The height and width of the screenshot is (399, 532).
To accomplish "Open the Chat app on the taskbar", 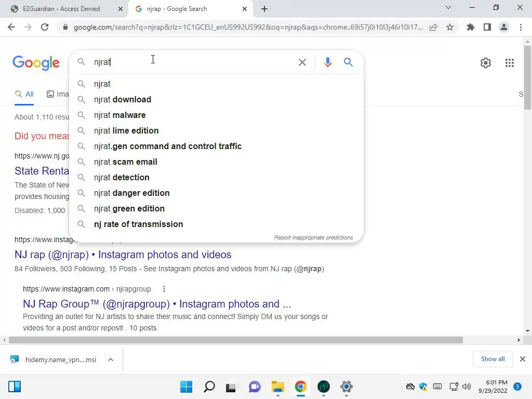I will 255,387.
